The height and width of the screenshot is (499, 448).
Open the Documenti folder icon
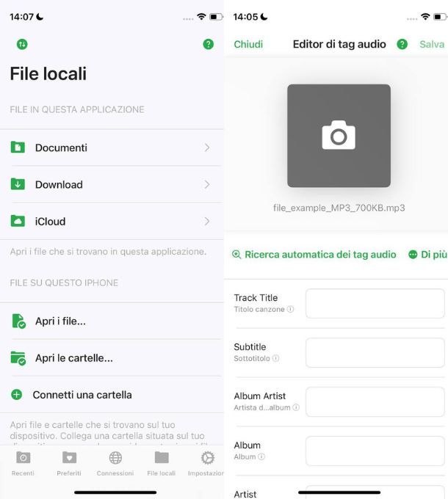click(x=18, y=147)
